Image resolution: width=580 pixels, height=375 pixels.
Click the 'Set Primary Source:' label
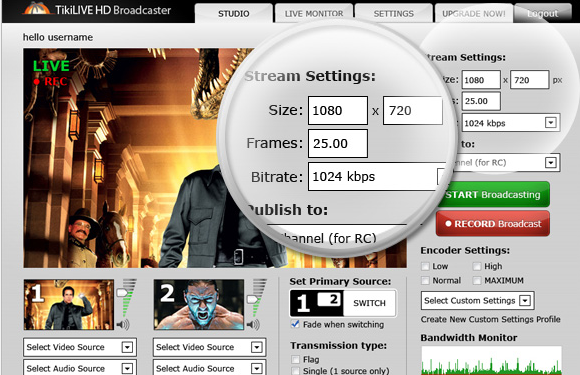[340, 281]
